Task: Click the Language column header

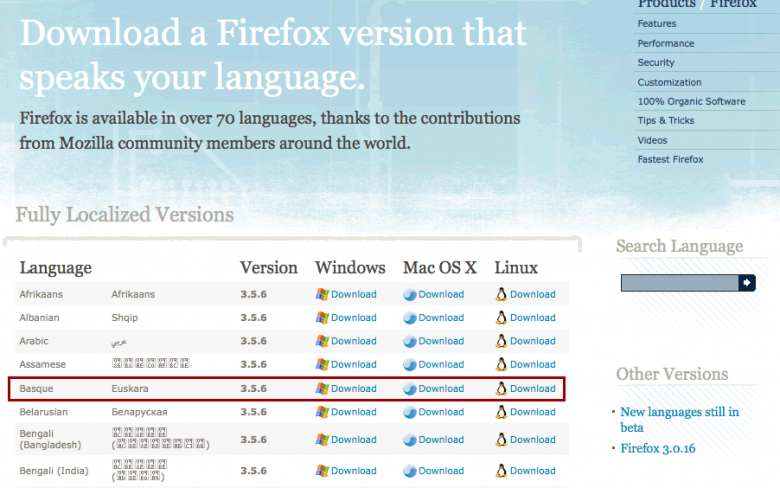Action: (55, 268)
